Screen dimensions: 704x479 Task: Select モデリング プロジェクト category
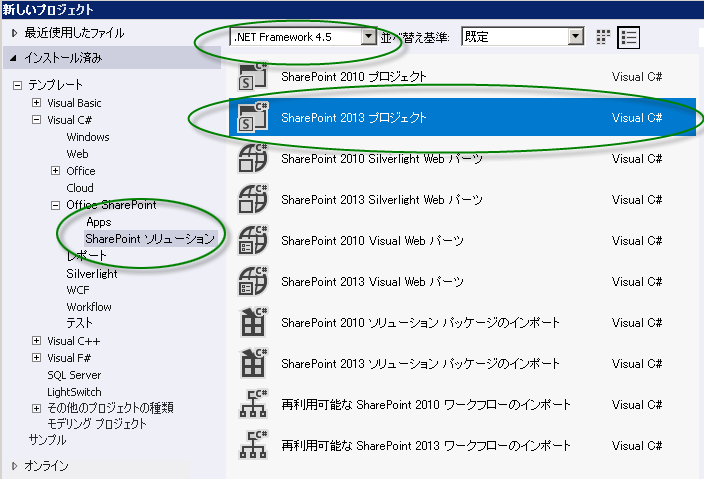coord(97,424)
